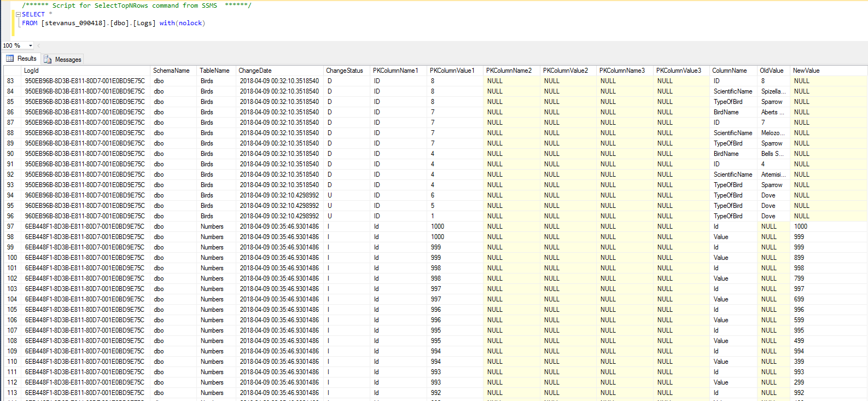Open the Messages tab

[x=62, y=59]
